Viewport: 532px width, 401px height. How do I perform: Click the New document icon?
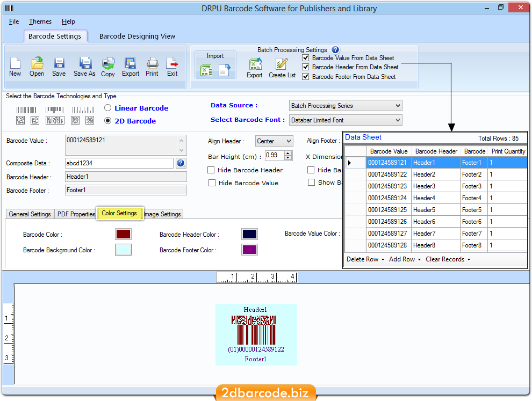(15, 63)
